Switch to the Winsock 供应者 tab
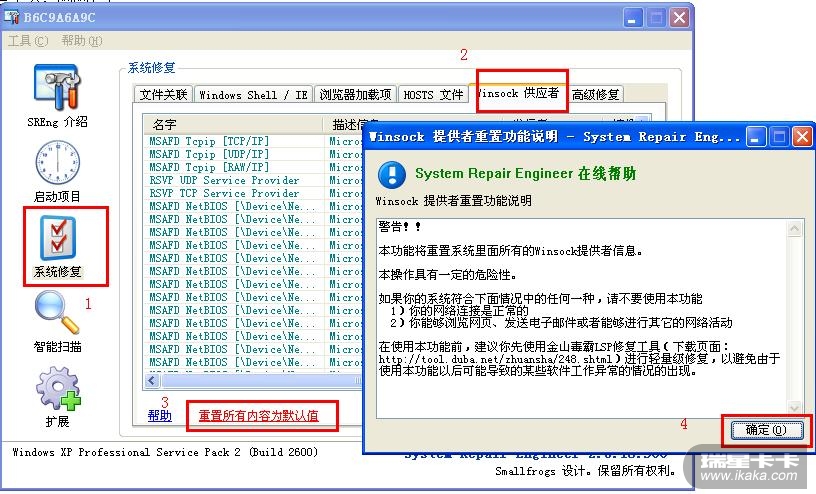 518,93
